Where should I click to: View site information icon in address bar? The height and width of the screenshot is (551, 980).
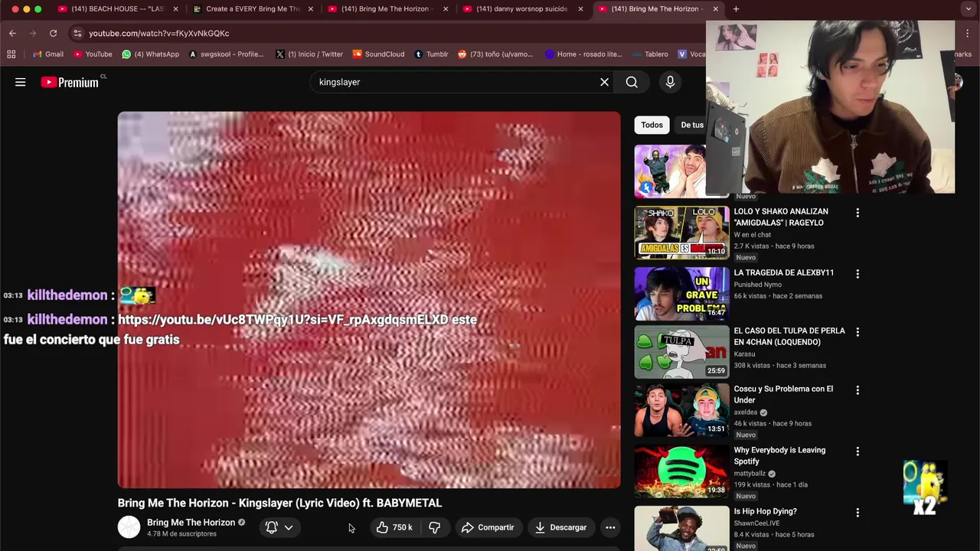77,33
